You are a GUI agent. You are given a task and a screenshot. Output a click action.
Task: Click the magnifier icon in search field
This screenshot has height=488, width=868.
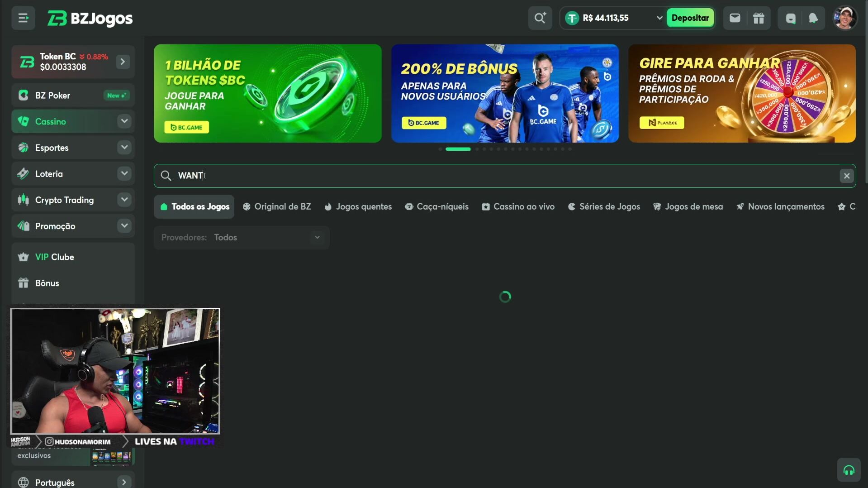[x=166, y=176]
